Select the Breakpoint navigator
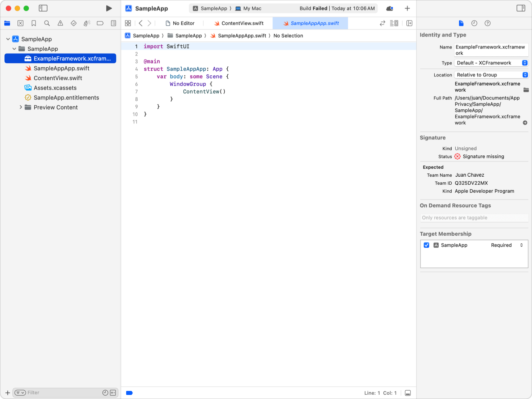Screen dimensions: 532x399 (100, 23)
